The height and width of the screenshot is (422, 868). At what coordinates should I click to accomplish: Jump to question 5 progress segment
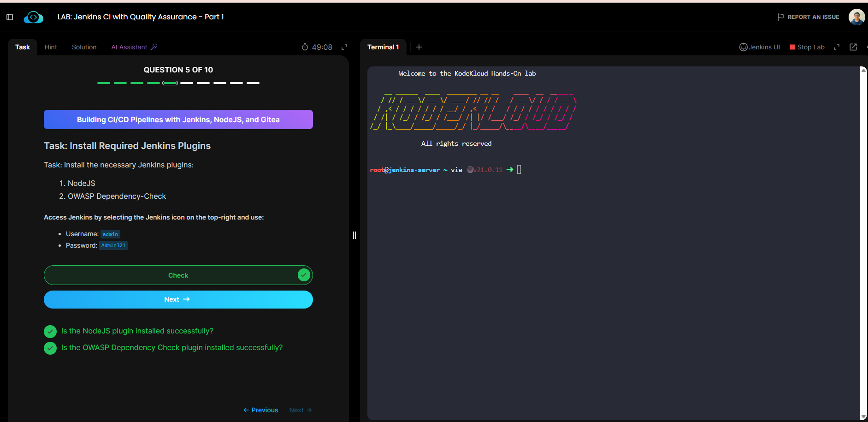coord(170,83)
